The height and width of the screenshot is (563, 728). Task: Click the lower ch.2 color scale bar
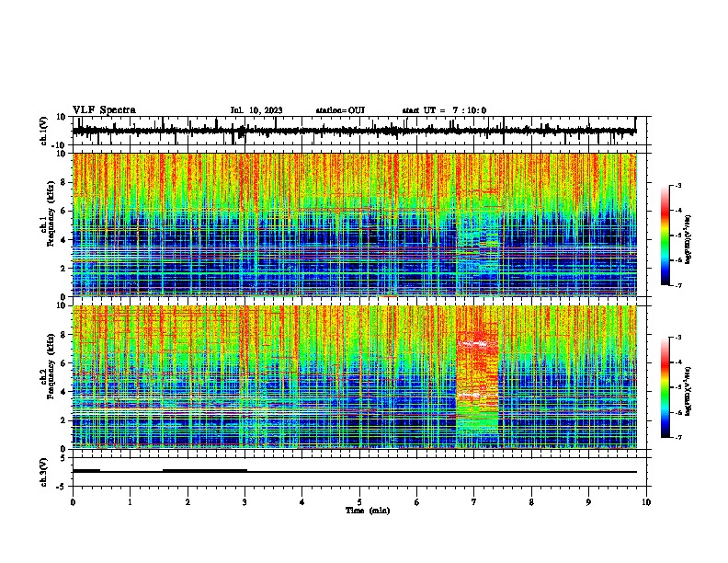(x=665, y=387)
